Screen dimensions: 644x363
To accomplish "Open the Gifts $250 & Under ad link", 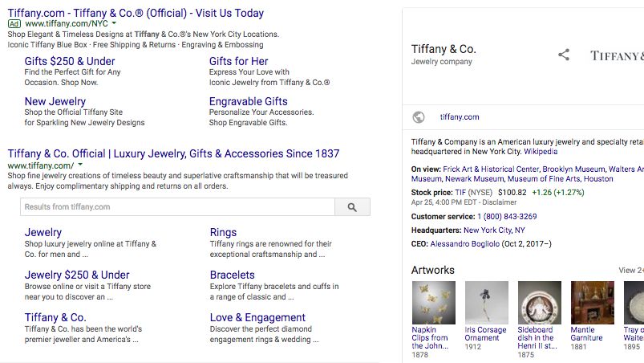I will 70,61.
